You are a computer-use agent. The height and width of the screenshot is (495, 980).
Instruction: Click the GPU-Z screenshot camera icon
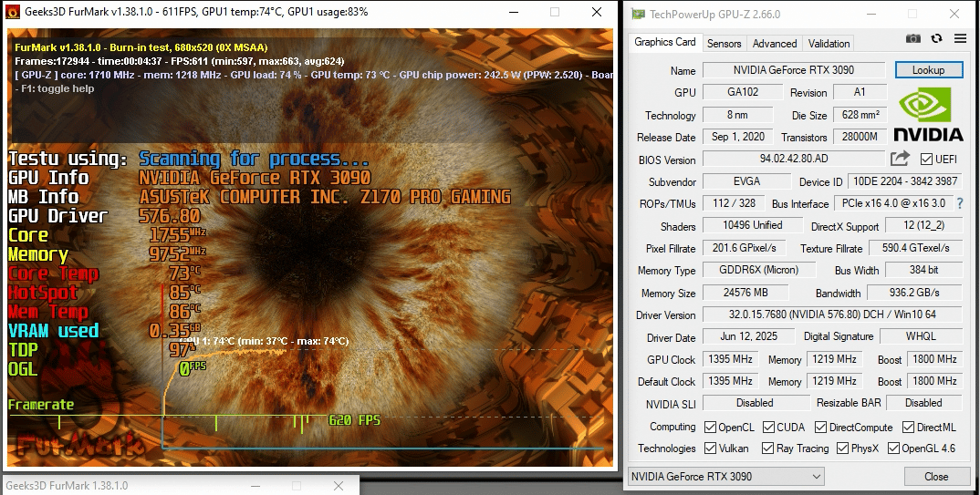point(913,38)
